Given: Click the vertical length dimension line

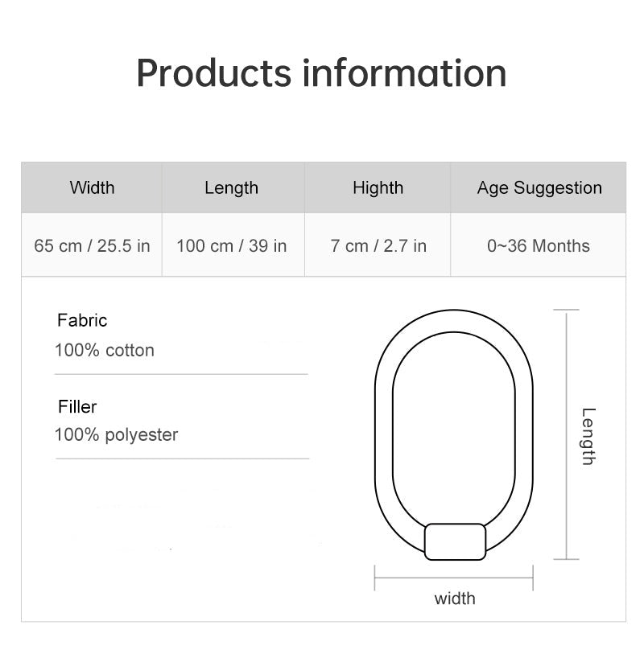Looking at the screenshot, I should click(x=566, y=434).
